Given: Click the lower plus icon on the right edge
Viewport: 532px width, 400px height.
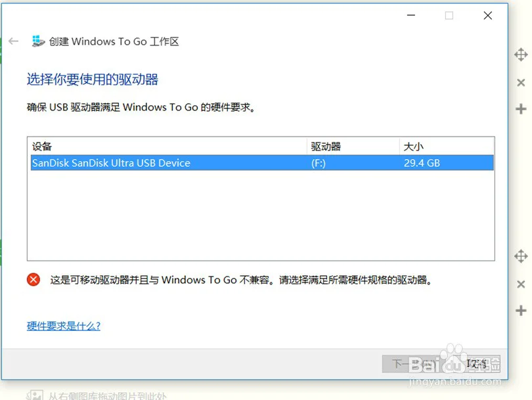Looking at the screenshot, I should tap(521, 311).
